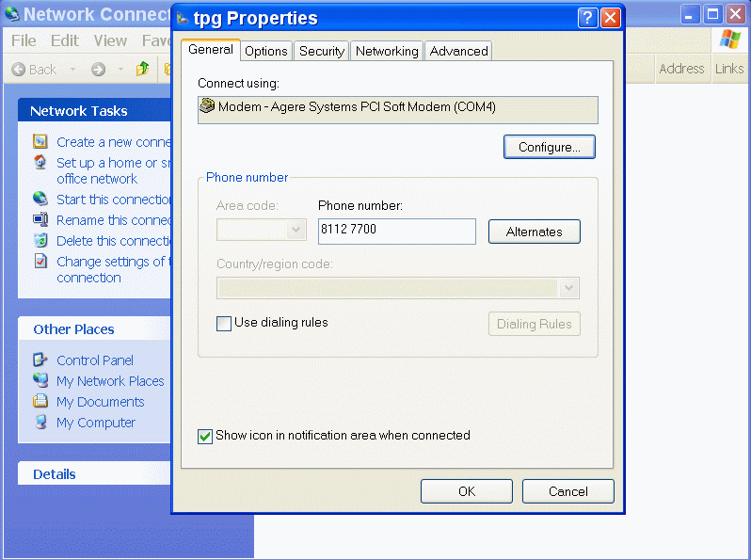Click the Start this connection link
751x560 pixels.
(114, 200)
